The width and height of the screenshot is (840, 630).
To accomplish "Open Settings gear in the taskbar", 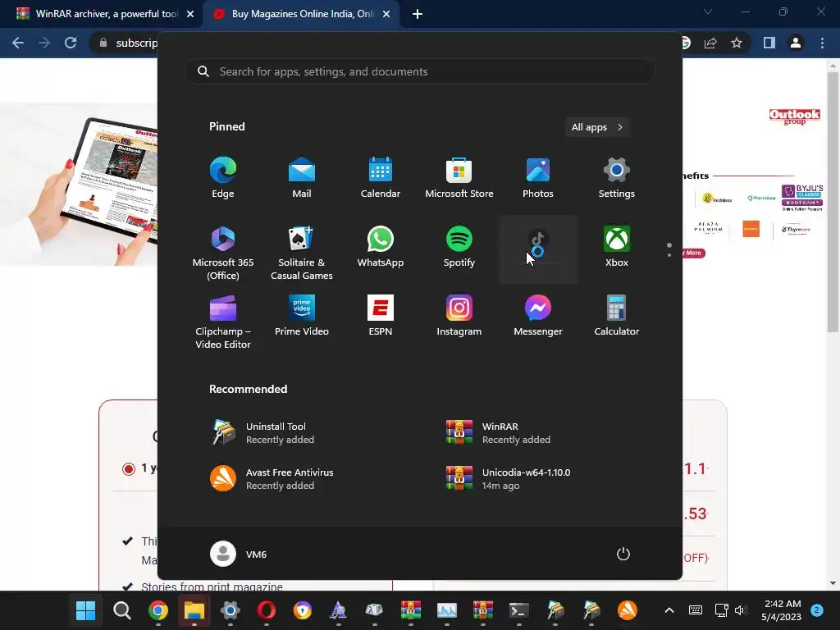I will click(231, 610).
